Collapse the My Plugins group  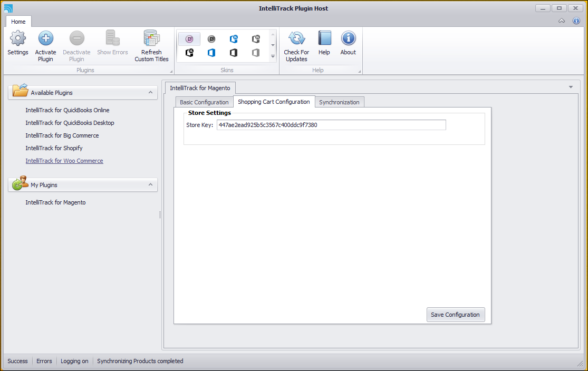(x=150, y=184)
